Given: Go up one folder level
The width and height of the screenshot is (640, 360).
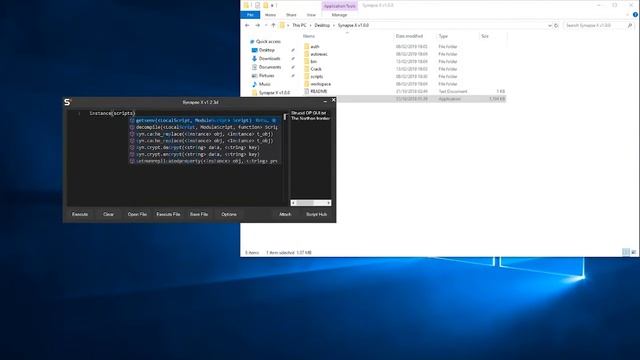Looking at the screenshot, I should coord(273,25).
